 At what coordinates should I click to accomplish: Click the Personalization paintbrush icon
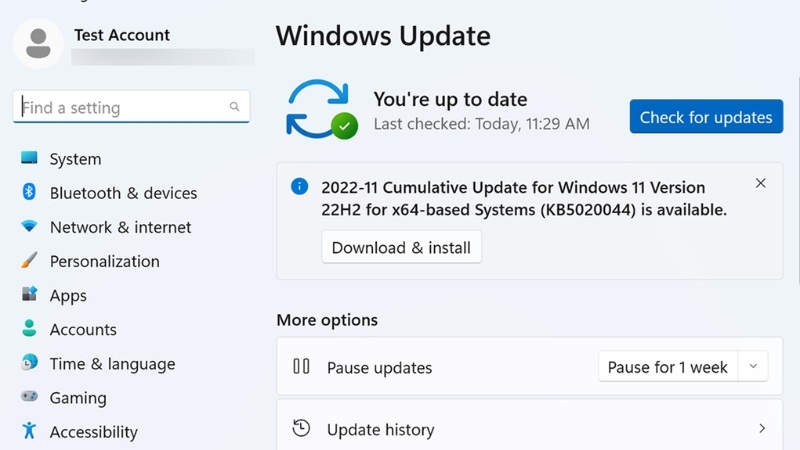(x=29, y=260)
